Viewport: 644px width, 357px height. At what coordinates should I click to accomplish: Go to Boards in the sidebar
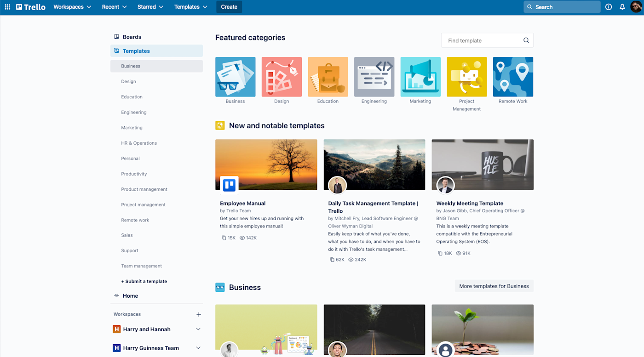pos(156,37)
